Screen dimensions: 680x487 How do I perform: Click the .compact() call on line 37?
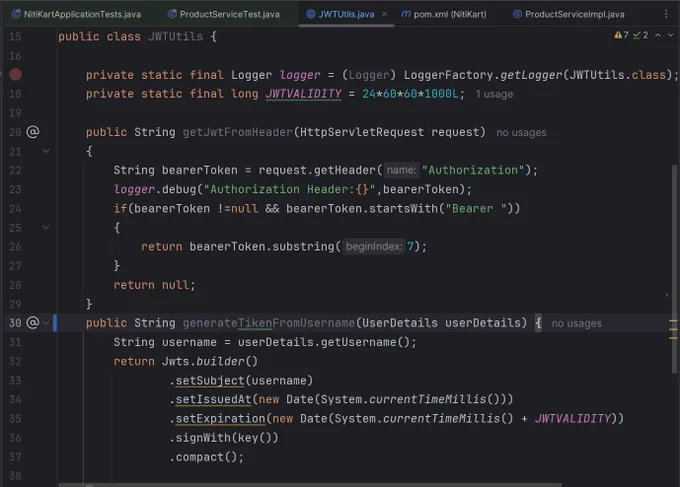[206, 457]
